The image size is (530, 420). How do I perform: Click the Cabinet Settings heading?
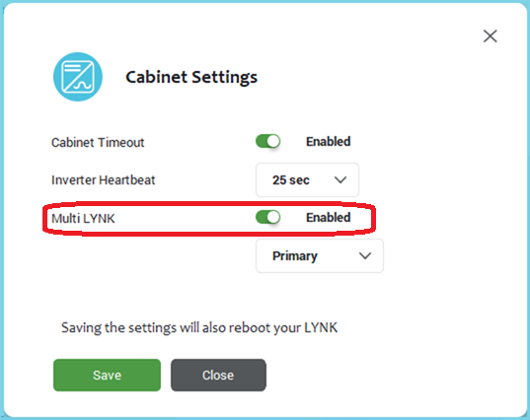[x=191, y=77]
